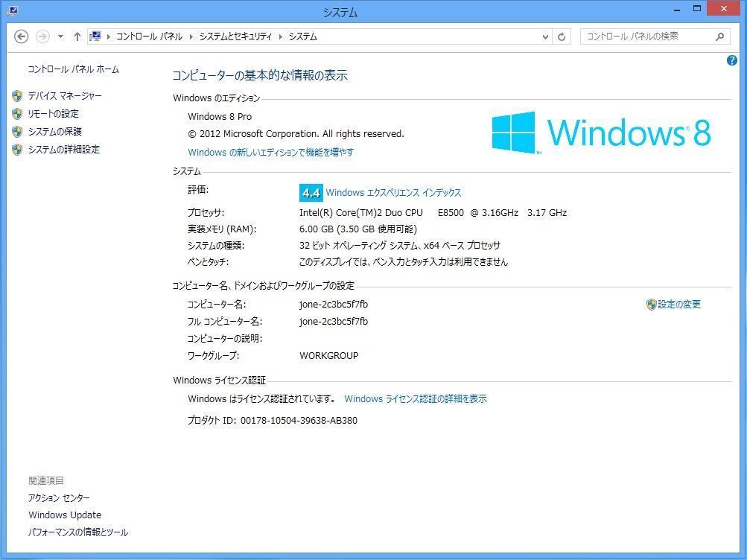
Task: Click the 6.00 GB RAM value
Action: click(358, 229)
